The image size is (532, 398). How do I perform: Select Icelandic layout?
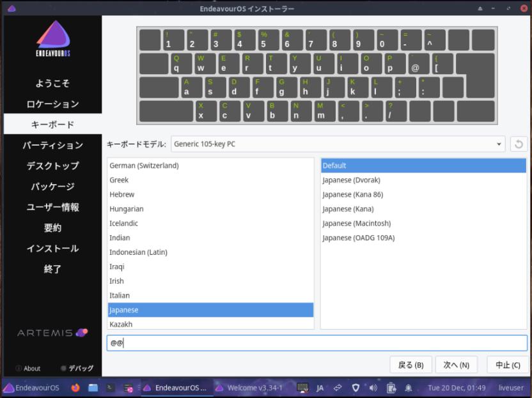[x=210, y=224]
